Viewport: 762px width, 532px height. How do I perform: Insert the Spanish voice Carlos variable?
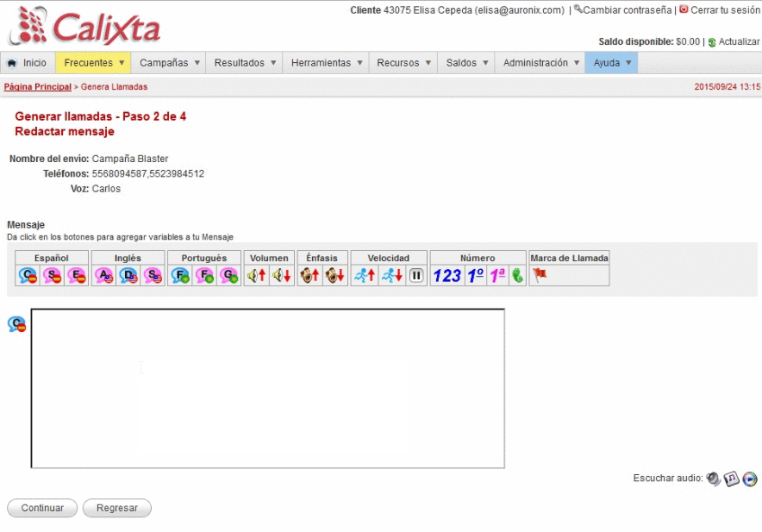[x=26, y=276]
